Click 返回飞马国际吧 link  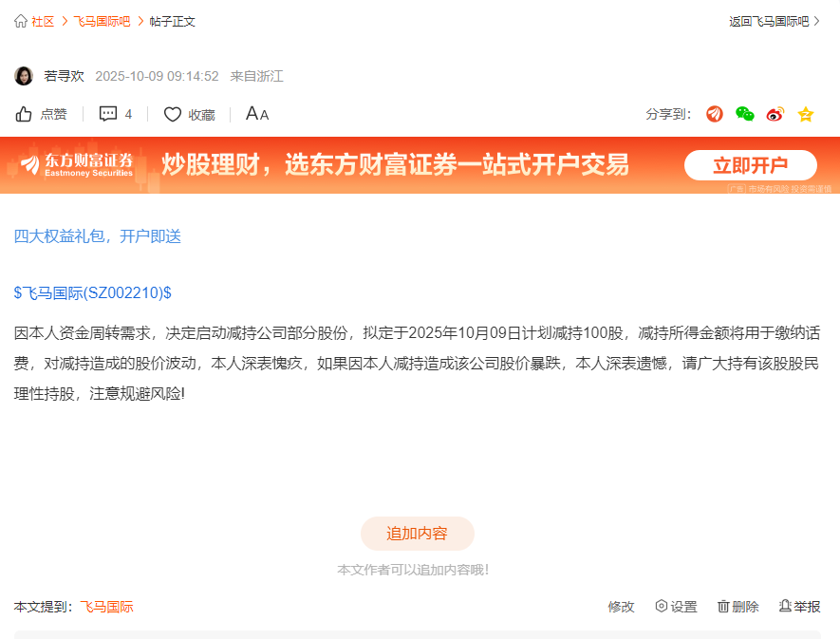769,22
